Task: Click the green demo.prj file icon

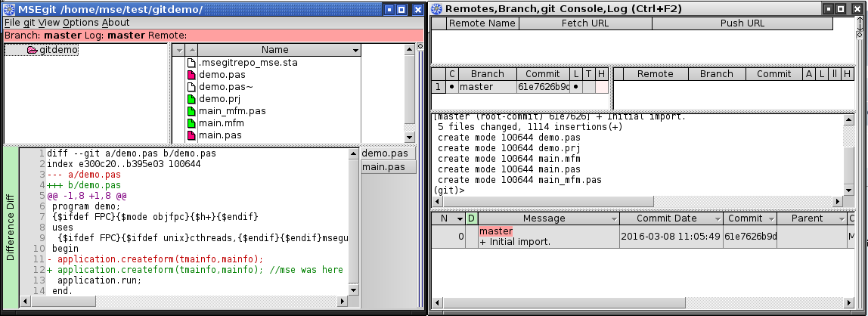Action: (191, 99)
